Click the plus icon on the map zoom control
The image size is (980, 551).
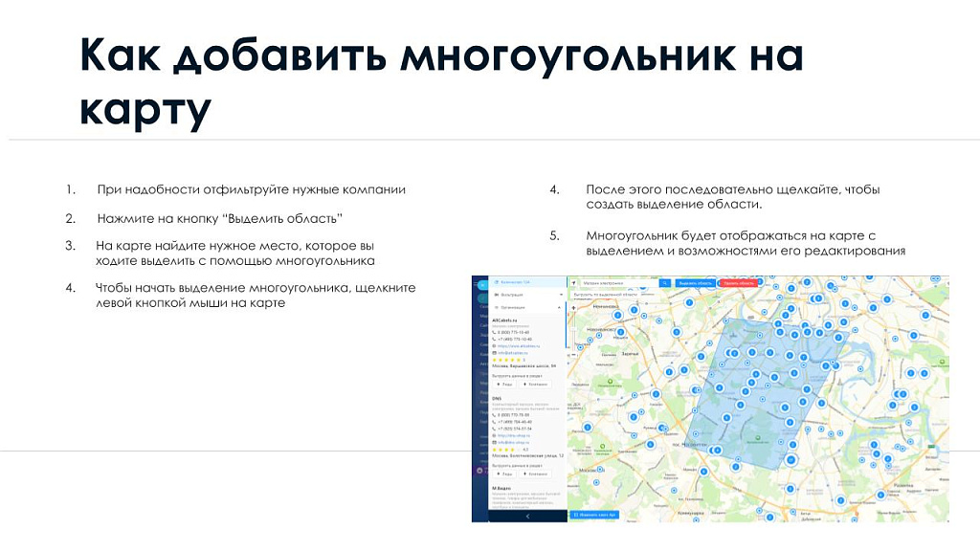pos(574,306)
